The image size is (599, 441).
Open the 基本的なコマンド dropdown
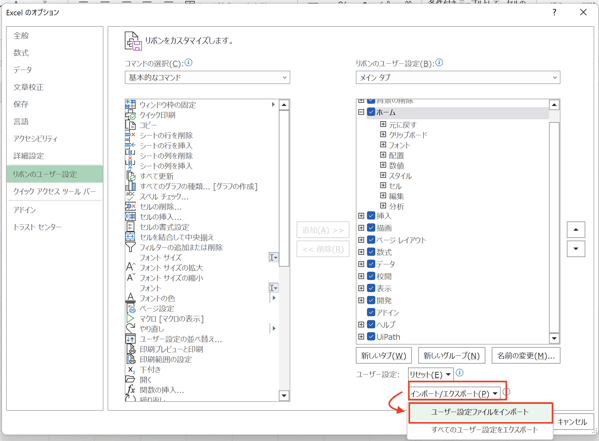coord(207,78)
